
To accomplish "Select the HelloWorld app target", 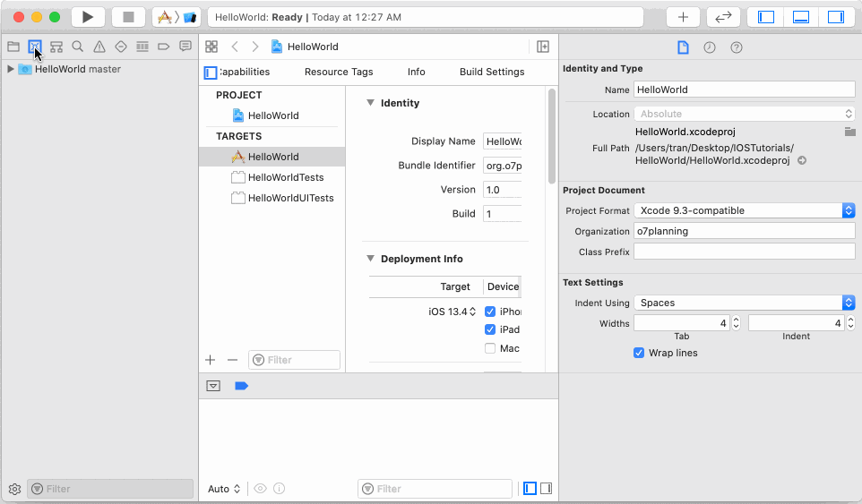I will coord(272,157).
